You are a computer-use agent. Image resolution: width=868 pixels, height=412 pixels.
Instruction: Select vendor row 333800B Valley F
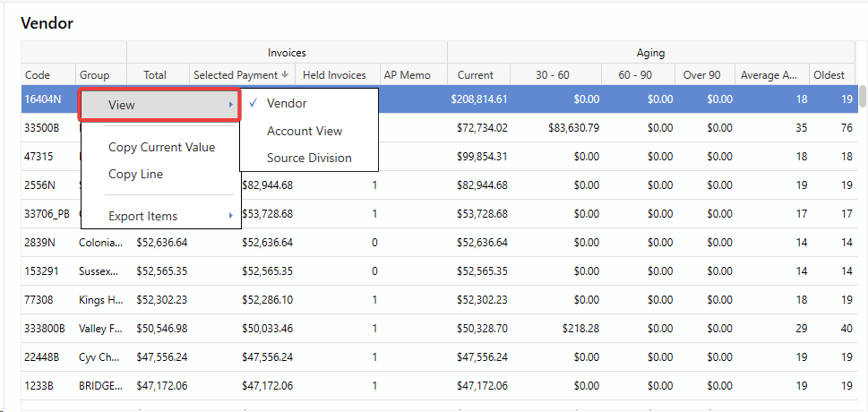[45, 329]
